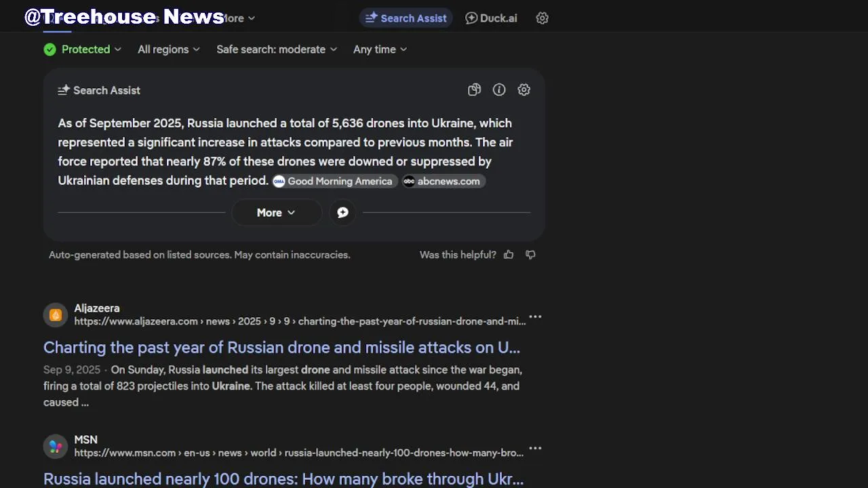Click the 'Sep 9, 2025' result date
The height and width of the screenshot is (488, 868).
tap(72, 370)
